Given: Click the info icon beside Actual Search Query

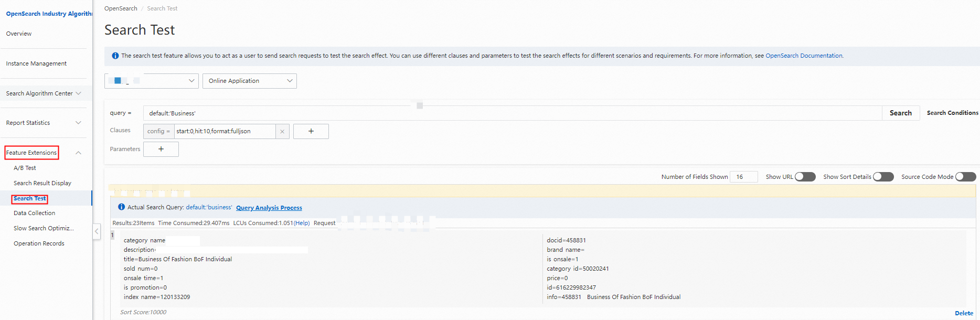Looking at the screenshot, I should pyautogui.click(x=122, y=207).
